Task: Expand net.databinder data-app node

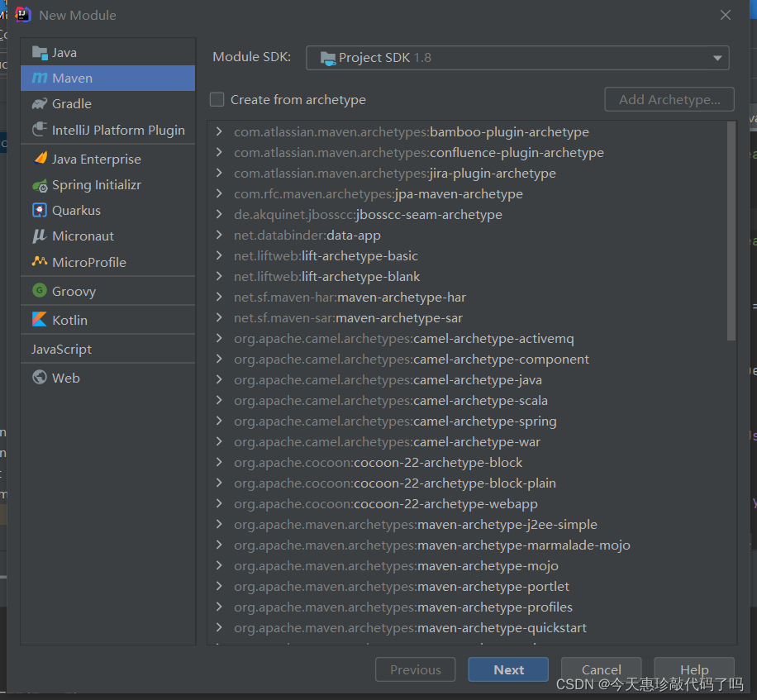Action: coord(219,235)
